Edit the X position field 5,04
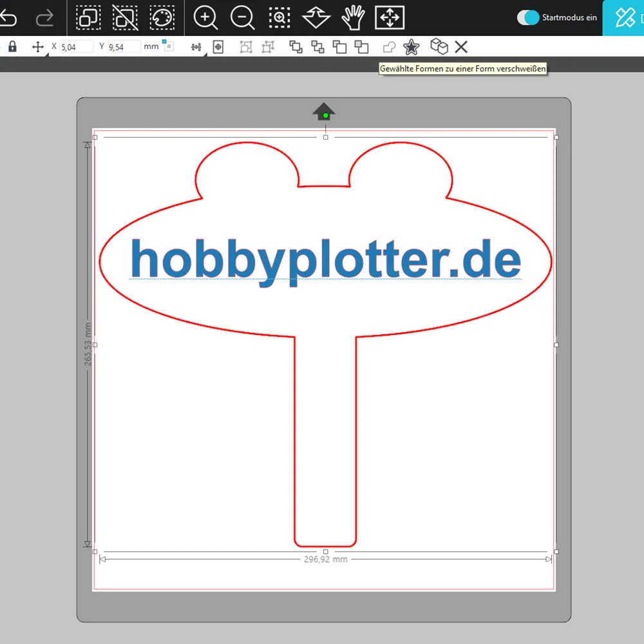644x644 pixels. point(76,47)
